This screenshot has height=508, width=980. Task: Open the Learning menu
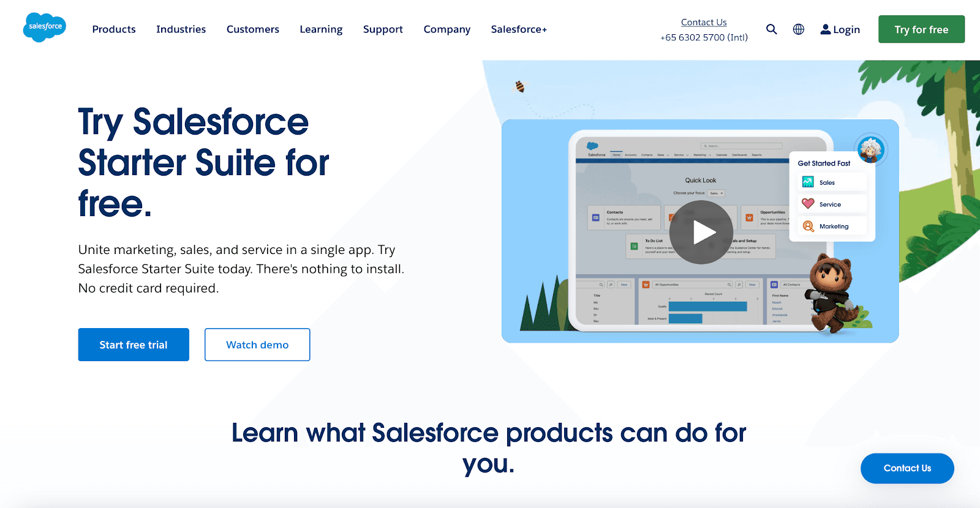[321, 29]
